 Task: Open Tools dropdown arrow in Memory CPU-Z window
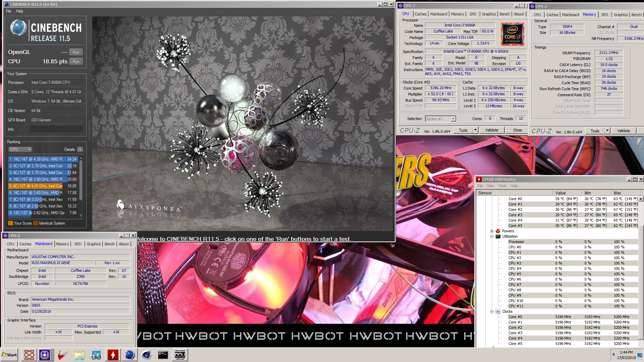[607, 131]
